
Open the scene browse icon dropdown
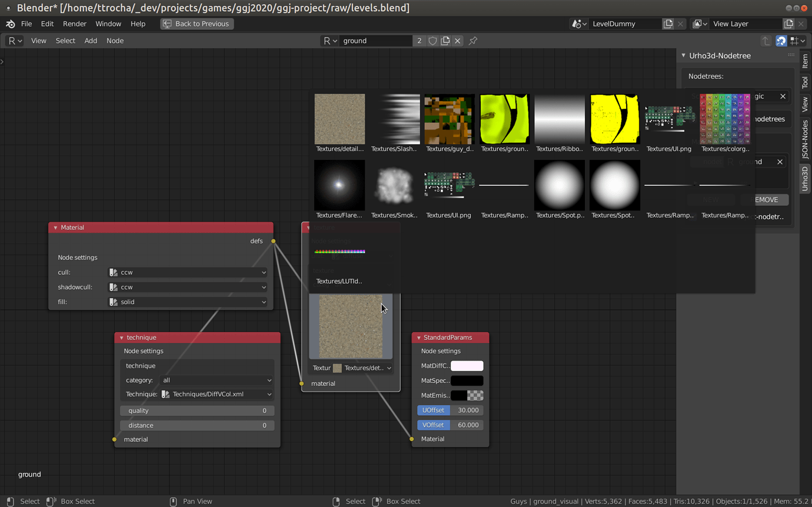coord(579,24)
